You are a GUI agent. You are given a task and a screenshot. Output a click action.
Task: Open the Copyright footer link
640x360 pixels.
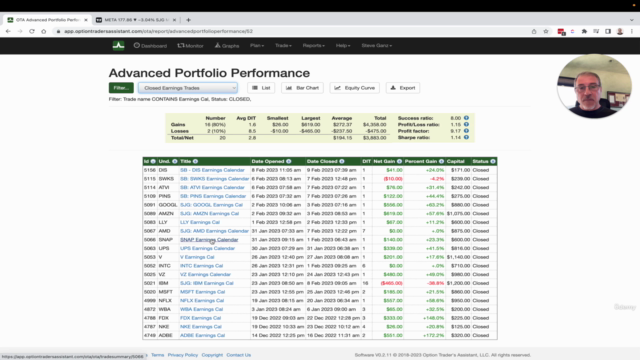[212, 355]
